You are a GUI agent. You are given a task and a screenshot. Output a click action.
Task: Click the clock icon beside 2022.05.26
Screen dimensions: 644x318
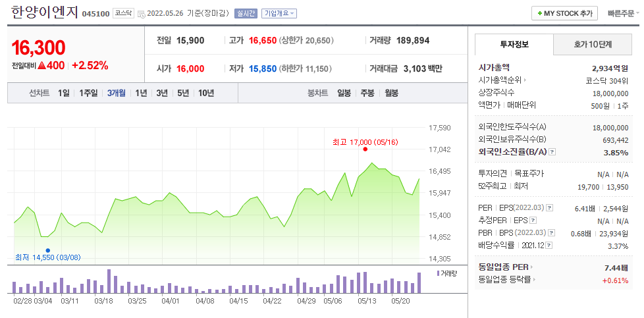[141, 14]
